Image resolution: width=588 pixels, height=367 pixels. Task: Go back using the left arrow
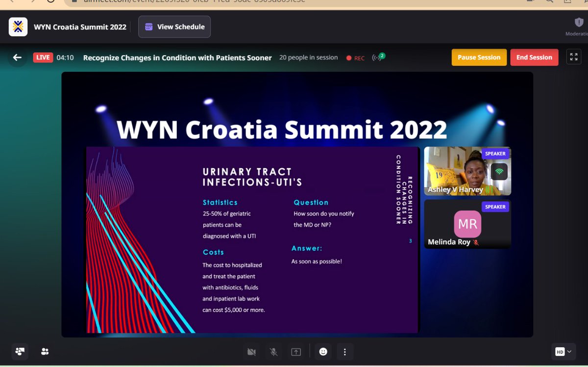17,57
